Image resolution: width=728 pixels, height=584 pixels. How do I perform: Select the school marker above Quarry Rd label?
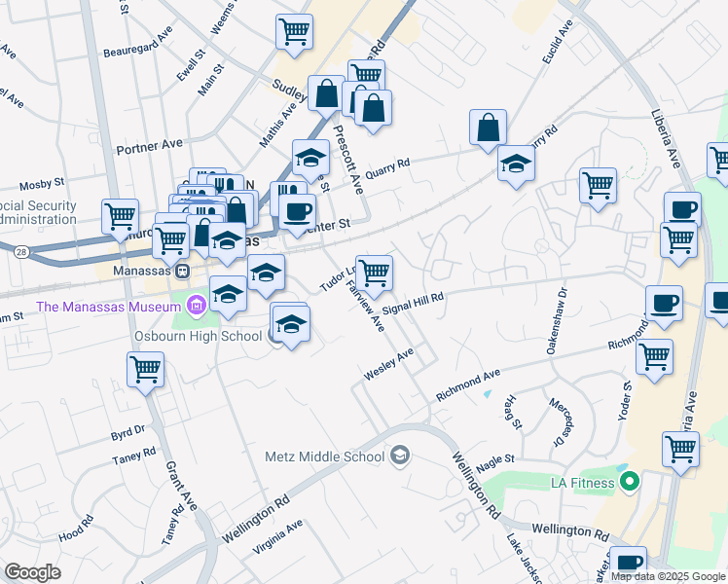[x=311, y=158]
